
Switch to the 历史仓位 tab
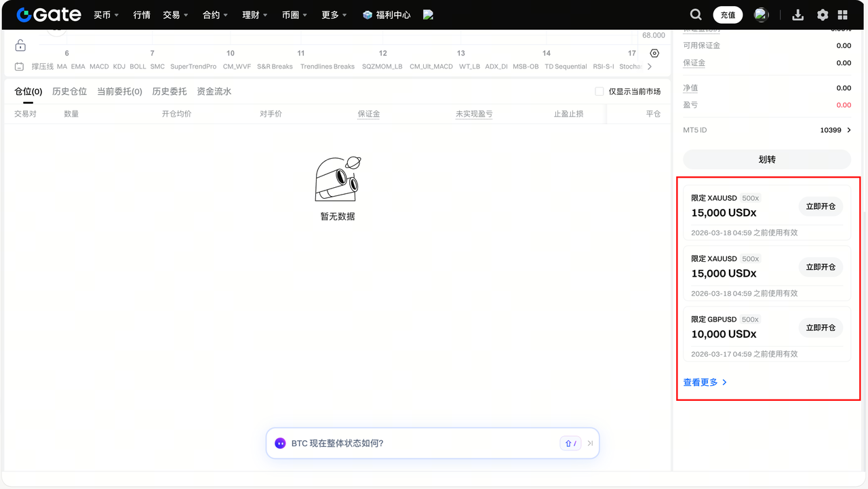pyautogui.click(x=69, y=92)
